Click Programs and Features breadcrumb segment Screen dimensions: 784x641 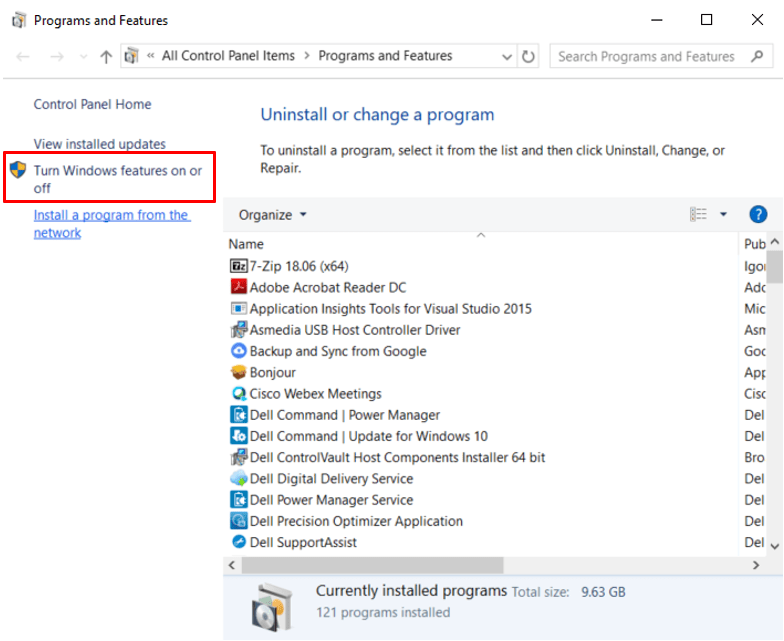(x=385, y=56)
